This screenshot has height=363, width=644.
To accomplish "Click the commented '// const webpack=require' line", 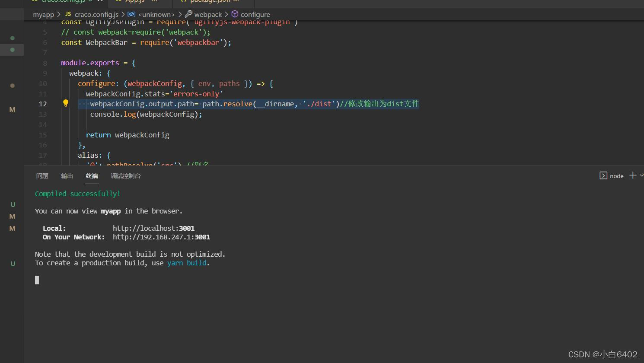I will 136,32.
